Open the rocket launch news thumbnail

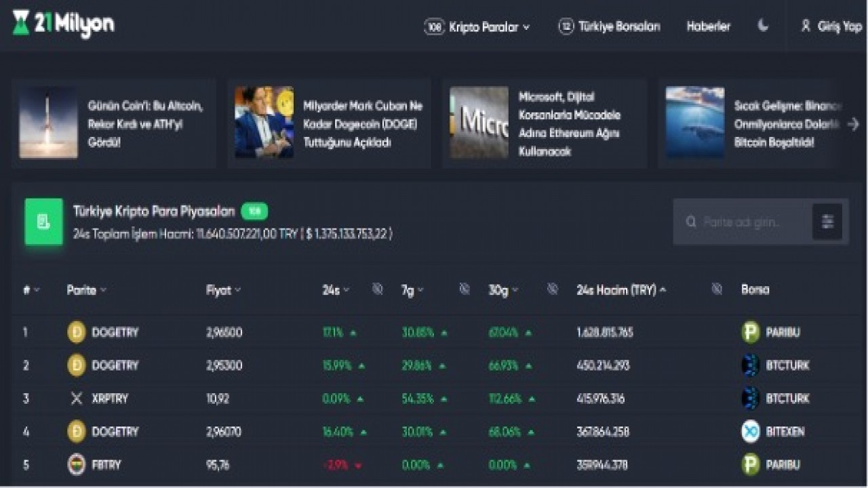pyautogui.click(x=48, y=123)
